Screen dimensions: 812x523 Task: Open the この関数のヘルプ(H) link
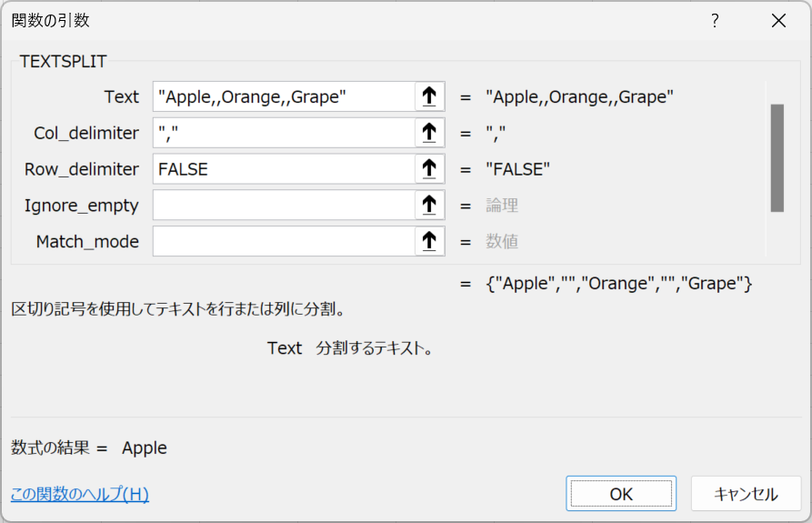click(80, 494)
